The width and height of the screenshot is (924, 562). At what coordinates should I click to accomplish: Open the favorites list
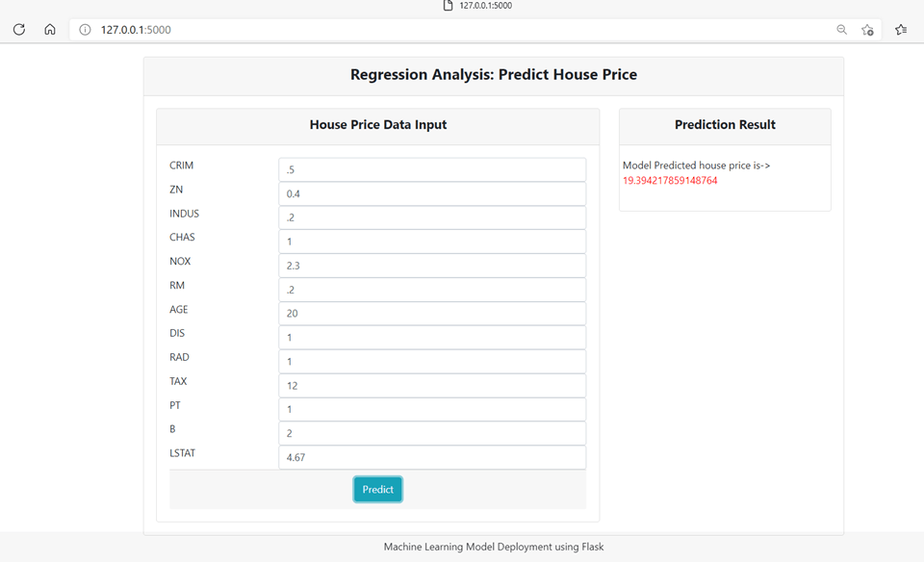901,30
